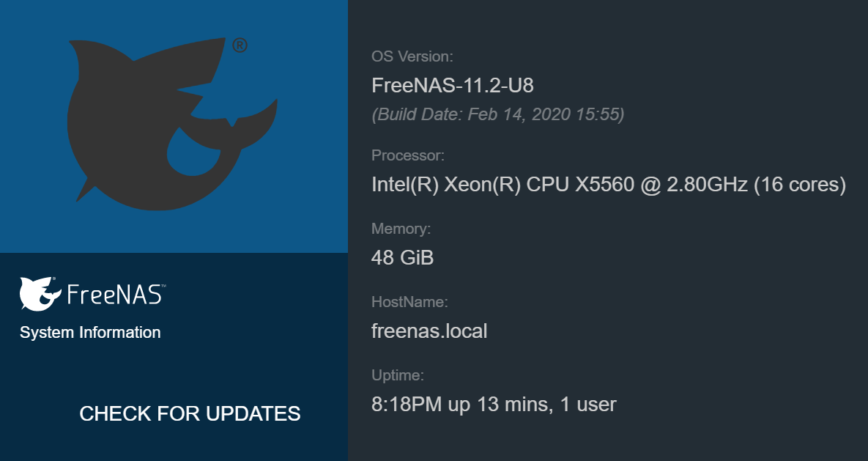Select the freenas.local hostname value
The image size is (868, 461).
(x=429, y=331)
